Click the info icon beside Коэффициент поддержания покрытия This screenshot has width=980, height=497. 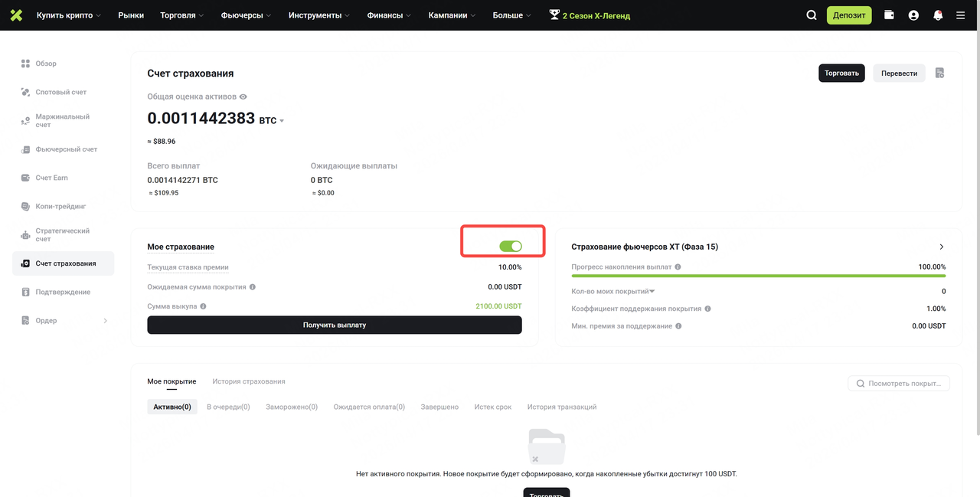pyautogui.click(x=707, y=309)
